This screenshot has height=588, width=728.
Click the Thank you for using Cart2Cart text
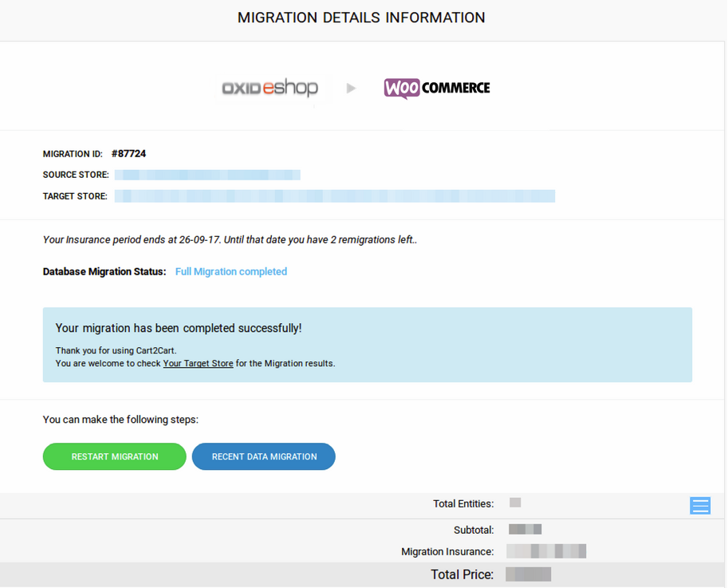[x=116, y=351]
